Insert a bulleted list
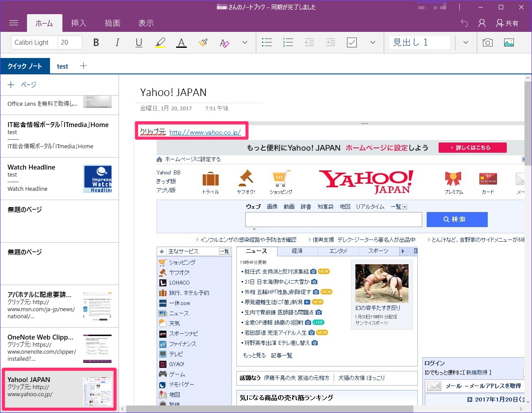This screenshot has width=532, height=413. tap(267, 42)
